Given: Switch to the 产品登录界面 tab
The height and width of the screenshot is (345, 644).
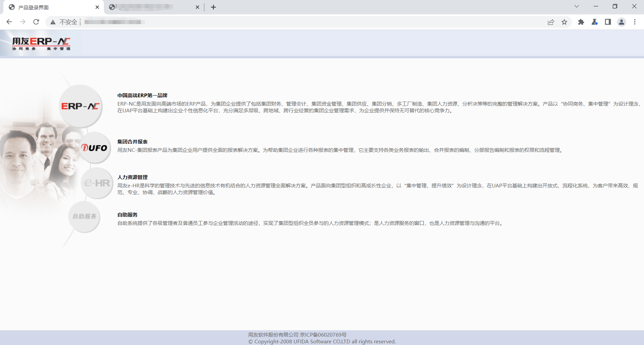Looking at the screenshot, I should pos(54,7).
